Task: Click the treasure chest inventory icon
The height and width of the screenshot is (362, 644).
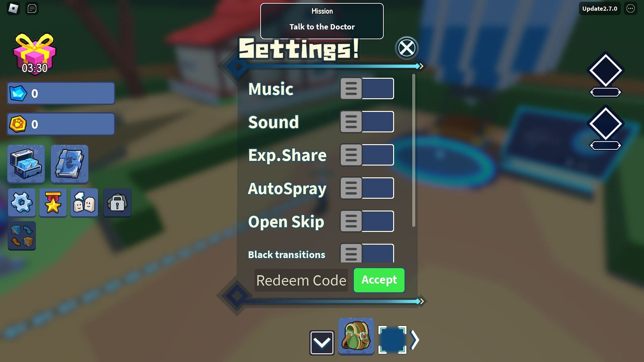Action: click(26, 164)
